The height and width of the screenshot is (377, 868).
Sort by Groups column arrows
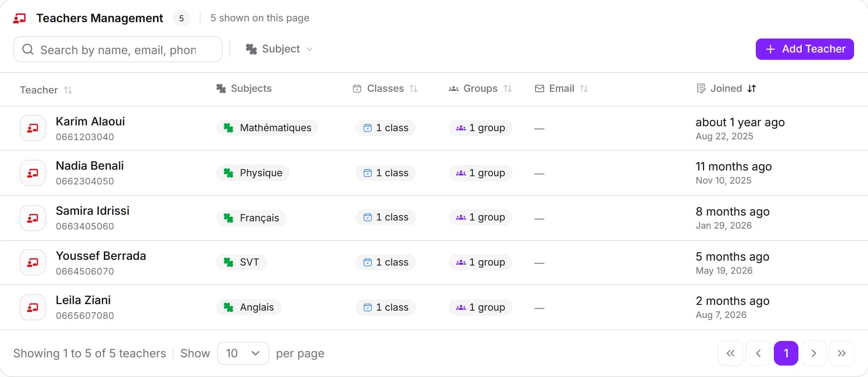508,89
